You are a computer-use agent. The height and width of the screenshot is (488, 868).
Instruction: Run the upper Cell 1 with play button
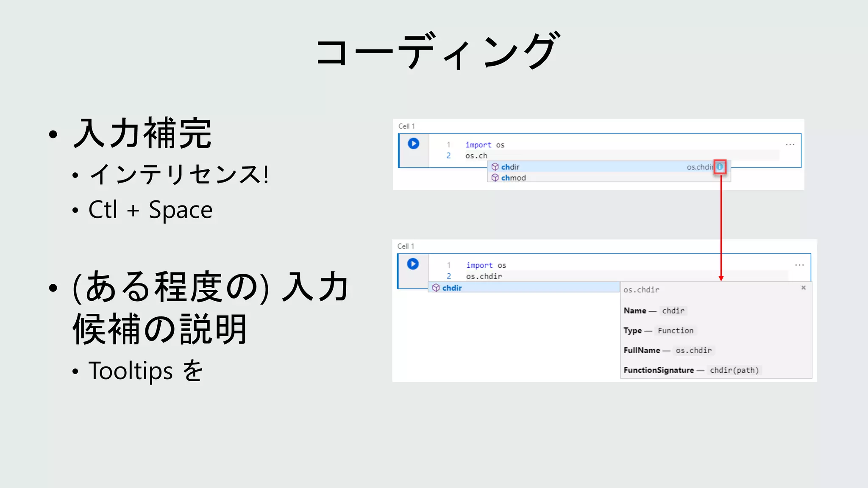[x=413, y=144]
